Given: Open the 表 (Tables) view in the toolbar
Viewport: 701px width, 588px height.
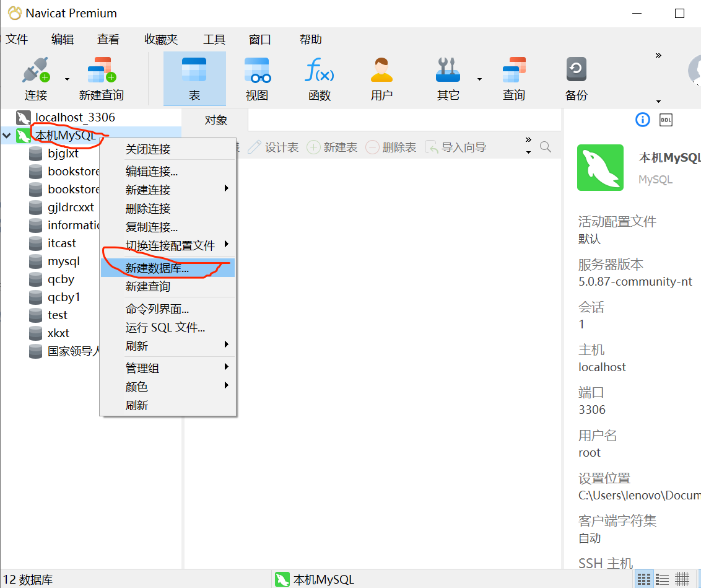Looking at the screenshot, I should (x=194, y=77).
